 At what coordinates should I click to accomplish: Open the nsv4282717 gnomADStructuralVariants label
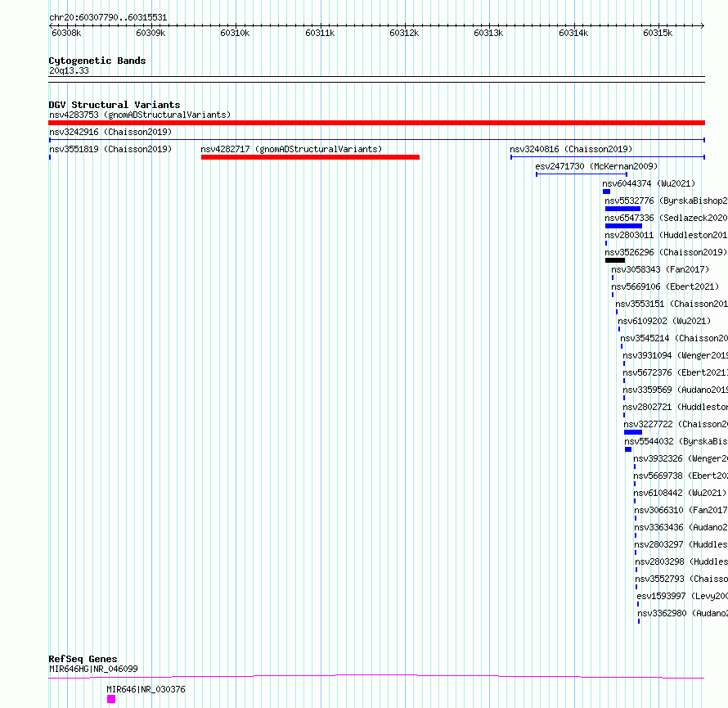[x=291, y=149]
